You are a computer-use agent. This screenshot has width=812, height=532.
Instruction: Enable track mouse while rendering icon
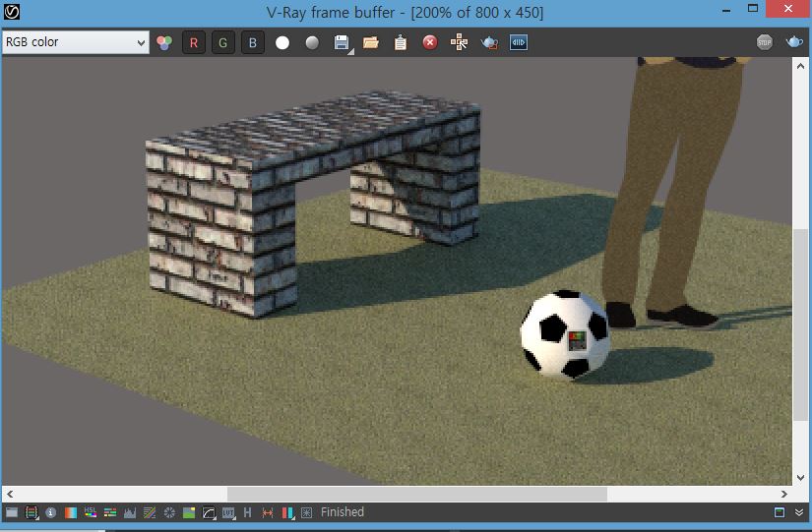(x=459, y=42)
